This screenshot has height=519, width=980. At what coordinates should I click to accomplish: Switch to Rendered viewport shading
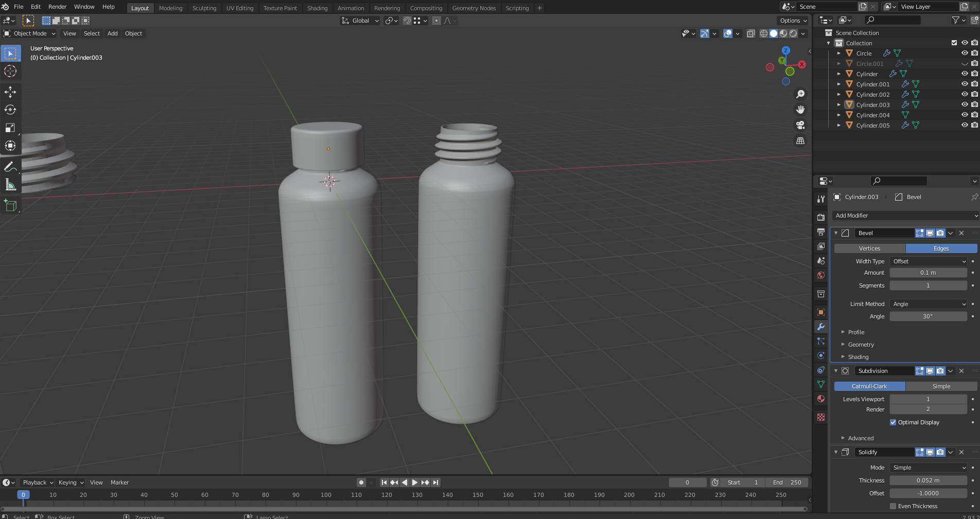793,33
